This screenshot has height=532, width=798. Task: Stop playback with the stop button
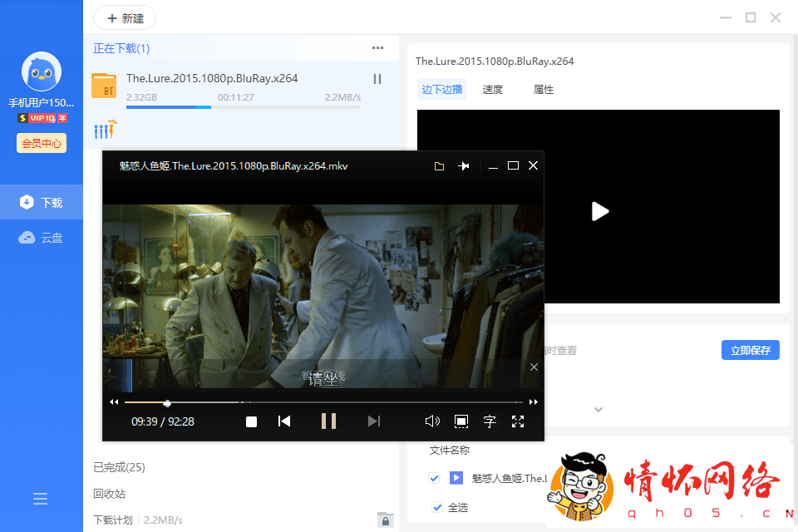click(x=251, y=421)
